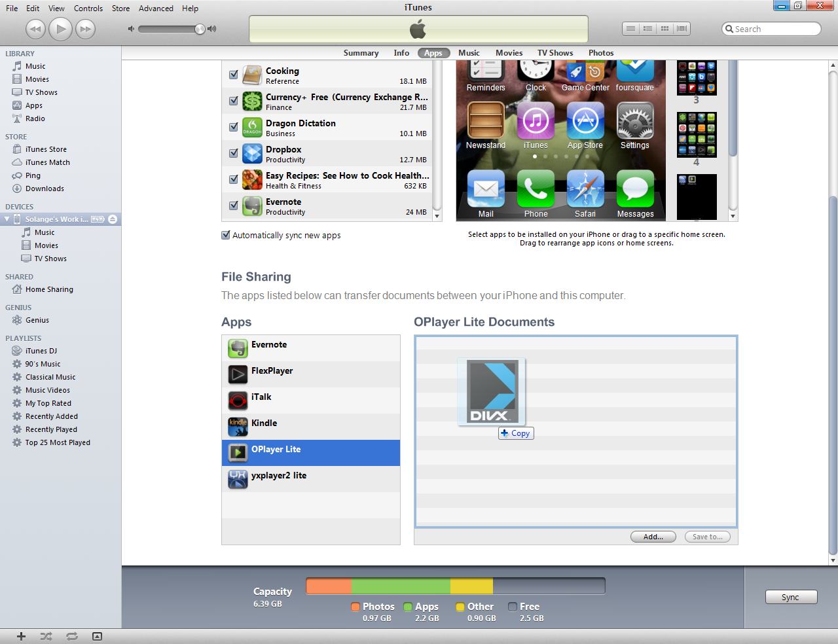Screen dimensions: 838x644
Task: Select Evernote in File Sharing apps
Action: coord(311,348)
